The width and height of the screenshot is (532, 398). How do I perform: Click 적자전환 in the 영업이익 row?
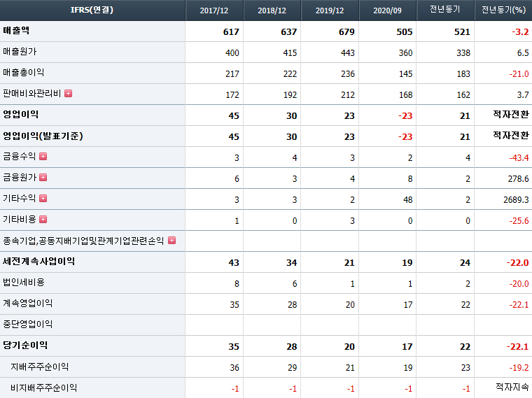tap(510, 115)
